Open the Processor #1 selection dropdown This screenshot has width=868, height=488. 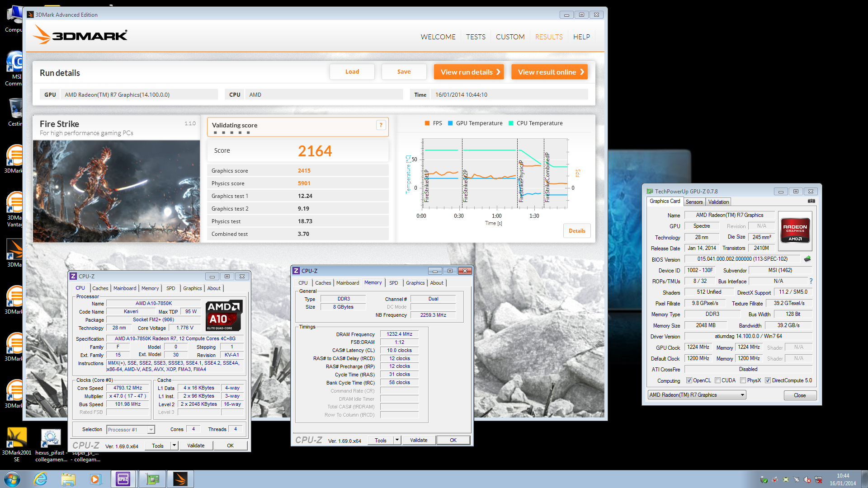pos(131,430)
